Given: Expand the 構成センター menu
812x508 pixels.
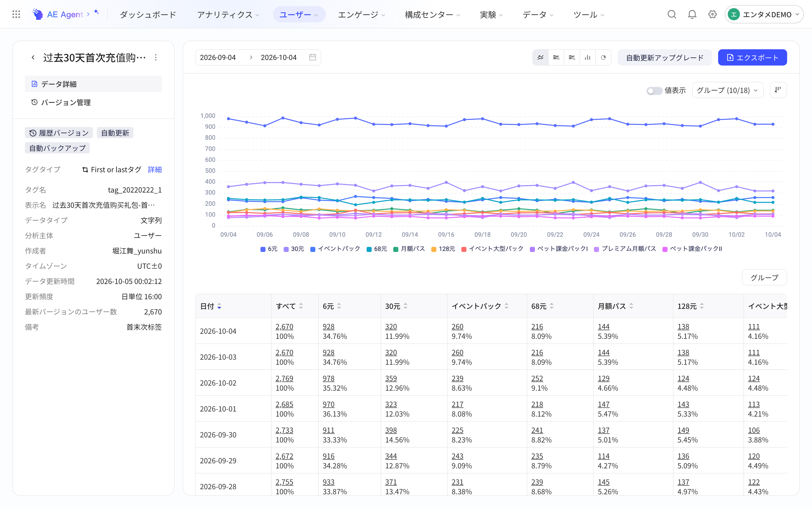Looking at the screenshot, I should click(432, 14).
